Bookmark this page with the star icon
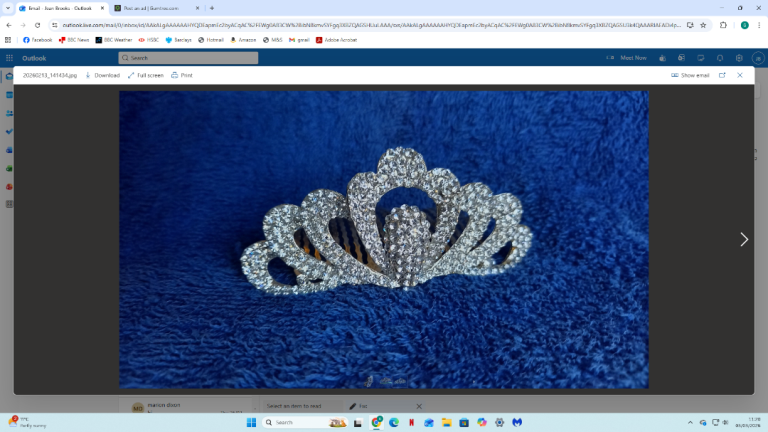 pyautogui.click(x=704, y=24)
